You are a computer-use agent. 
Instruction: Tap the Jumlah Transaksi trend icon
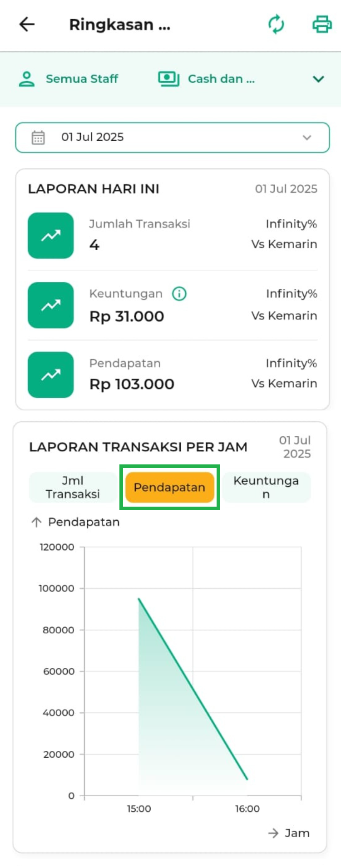coord(51,236)
